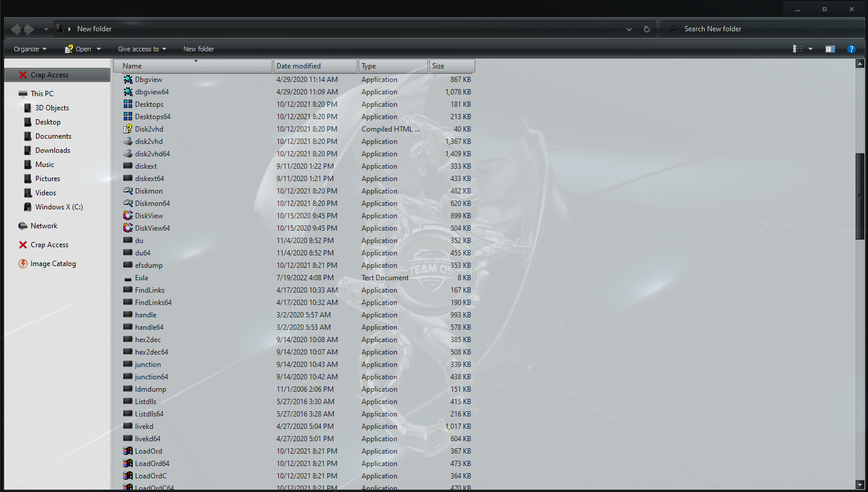
Task: Click the red X Crap Access header
Action: [57, 75]
